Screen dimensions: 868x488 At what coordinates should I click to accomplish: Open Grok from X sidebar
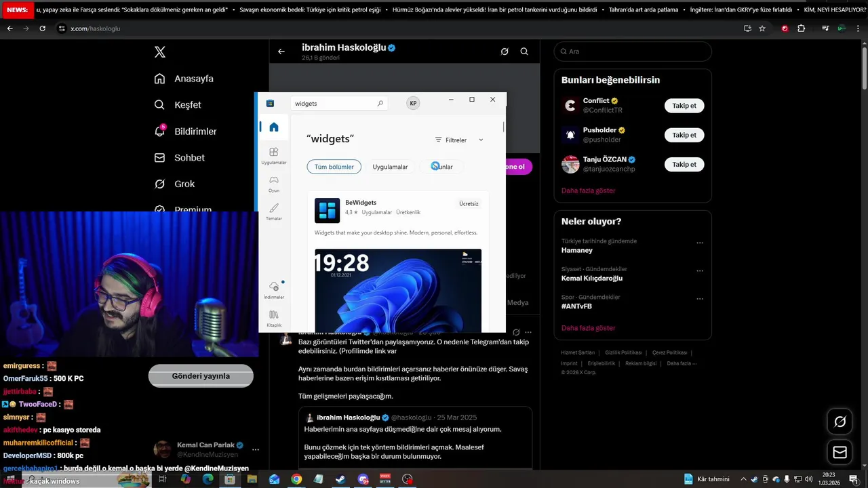coord(174,184)
